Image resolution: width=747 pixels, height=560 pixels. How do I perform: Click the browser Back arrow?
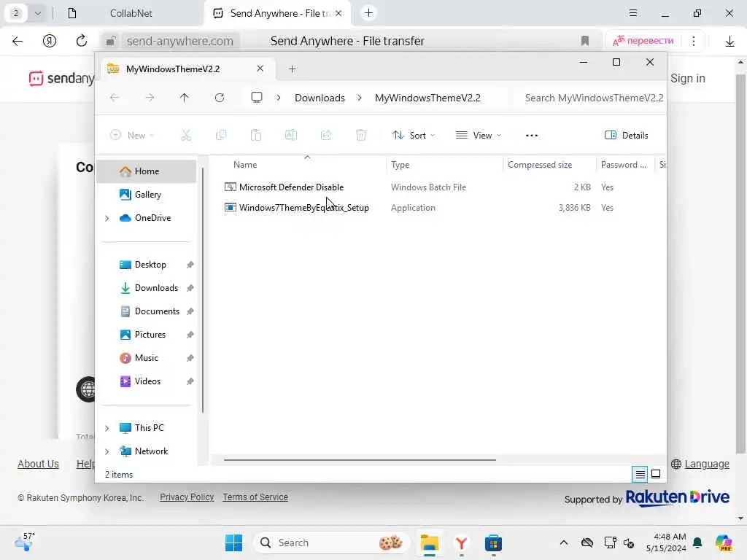tap(18, 41)
